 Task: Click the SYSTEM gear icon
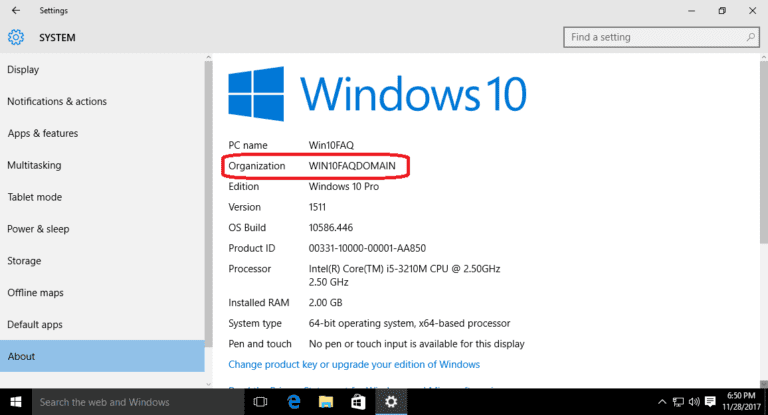[x=16, y=37]
